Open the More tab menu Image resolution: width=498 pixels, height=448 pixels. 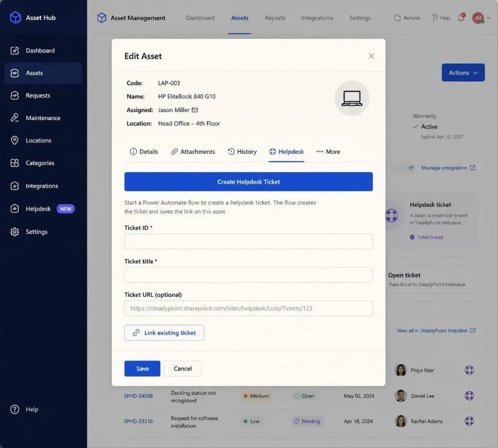pyautogui.click(x=328, y=152)
